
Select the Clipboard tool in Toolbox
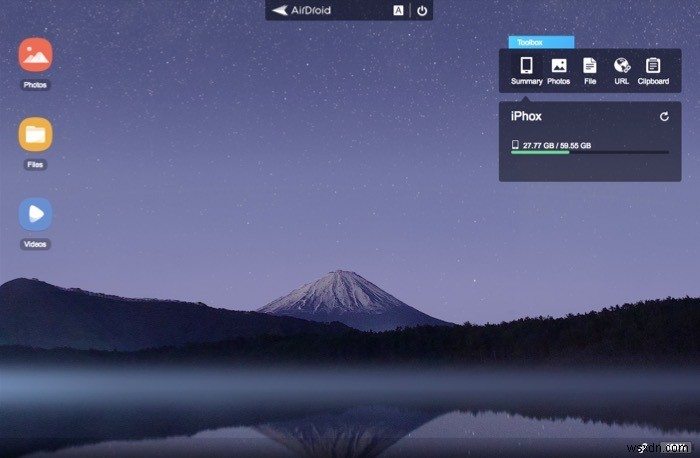(653, 71)
